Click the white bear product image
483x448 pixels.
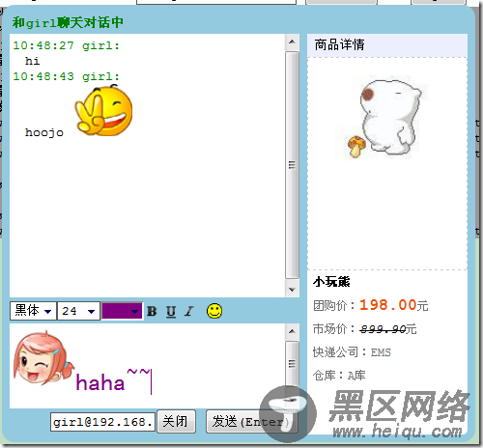[384, 118]
